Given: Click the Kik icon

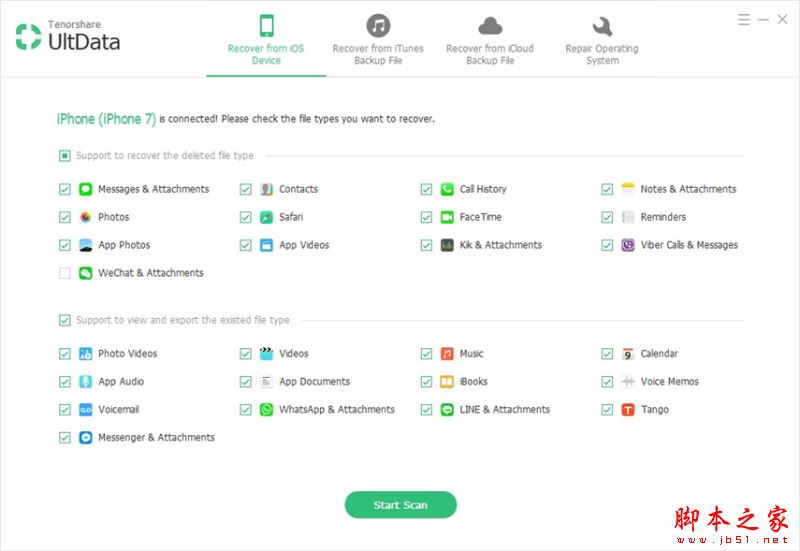Looking at the screenshot, I should (x=447, y=245).
